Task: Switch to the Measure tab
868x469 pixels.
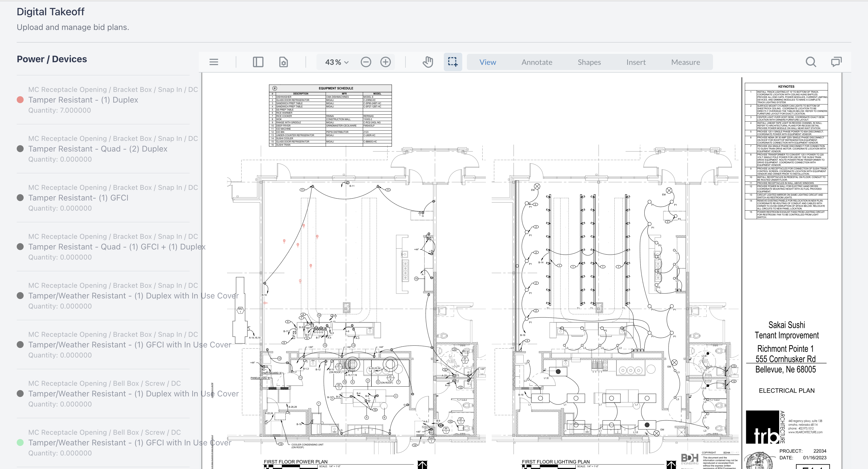Action: pos(685,62)
